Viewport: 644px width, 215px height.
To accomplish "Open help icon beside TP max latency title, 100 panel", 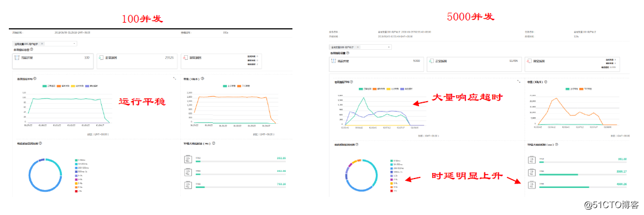I will [x=213, y=143].
